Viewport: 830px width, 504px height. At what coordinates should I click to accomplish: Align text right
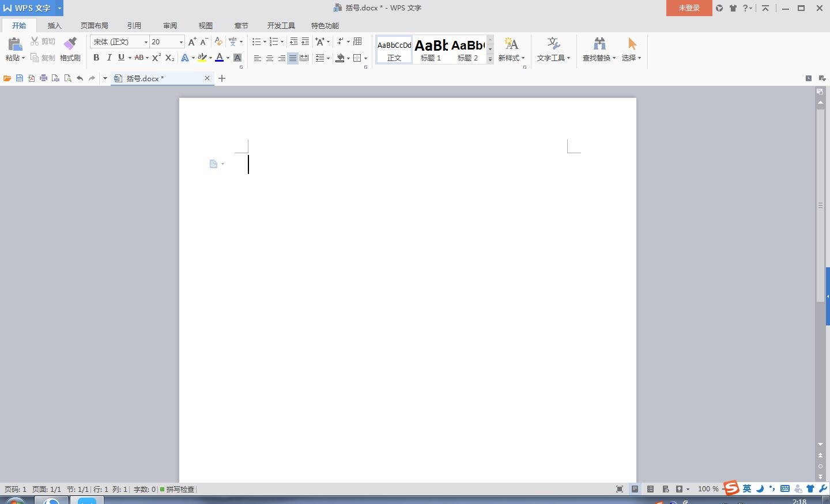tap(281, 58)
